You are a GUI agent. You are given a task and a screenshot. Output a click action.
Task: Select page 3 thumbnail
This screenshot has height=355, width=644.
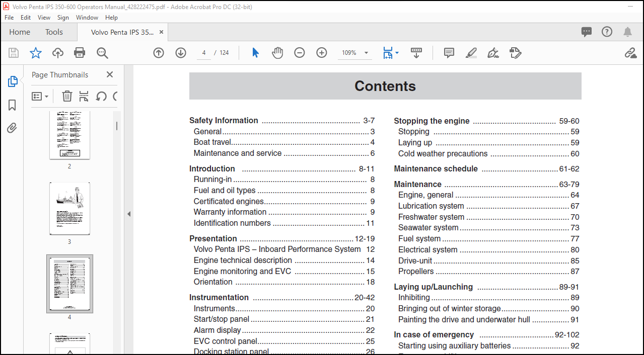tap(69, 209)
